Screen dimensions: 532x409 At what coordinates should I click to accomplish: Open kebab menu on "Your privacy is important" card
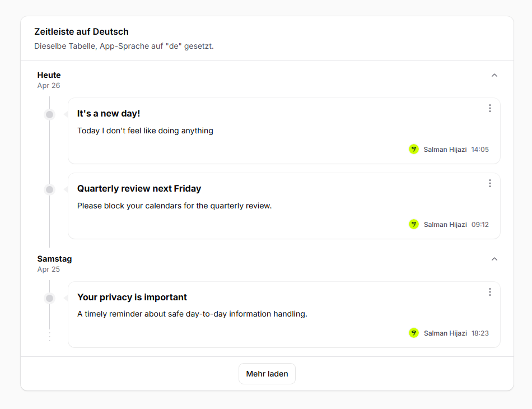(489, 292)
